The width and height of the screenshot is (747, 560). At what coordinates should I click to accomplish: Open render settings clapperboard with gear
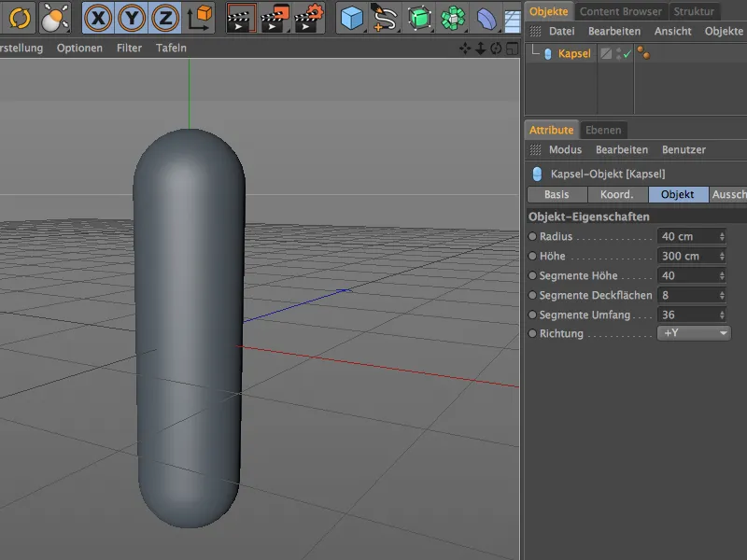click(309, 18)
